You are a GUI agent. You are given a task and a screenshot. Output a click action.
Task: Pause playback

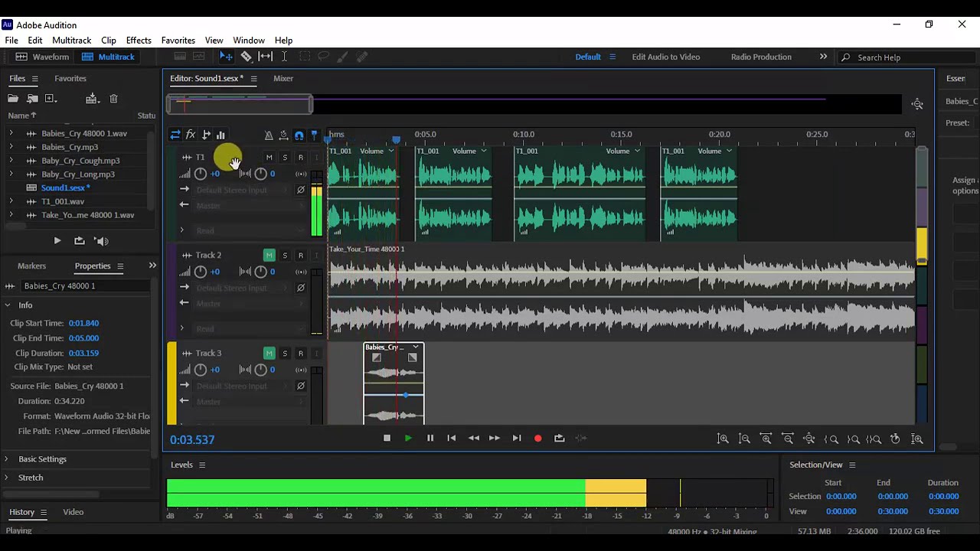tap(430, 439)
